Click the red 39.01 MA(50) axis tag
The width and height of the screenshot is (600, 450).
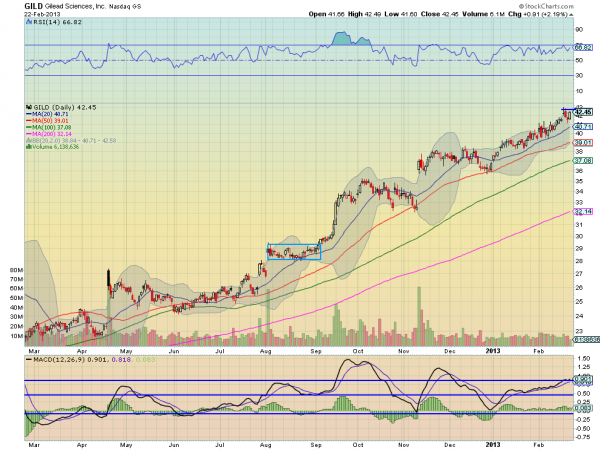pos(583,143)
